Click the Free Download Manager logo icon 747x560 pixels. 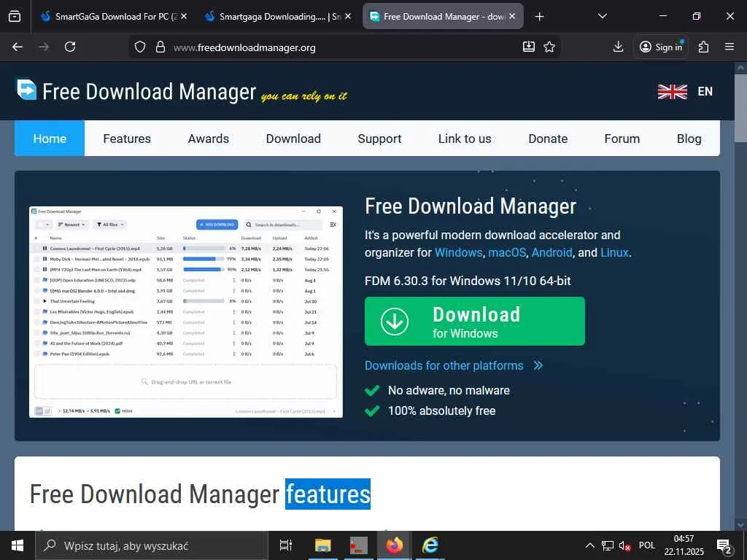point(27,90)
